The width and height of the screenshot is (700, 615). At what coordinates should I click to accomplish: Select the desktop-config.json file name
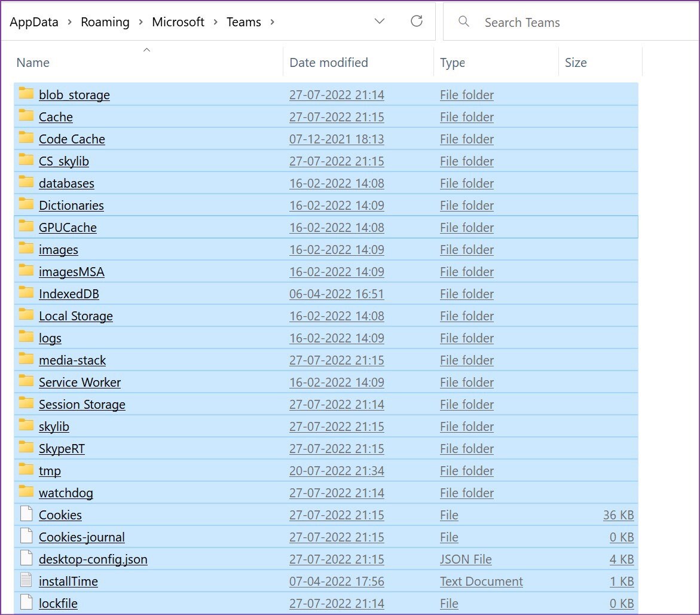[93, 559]
